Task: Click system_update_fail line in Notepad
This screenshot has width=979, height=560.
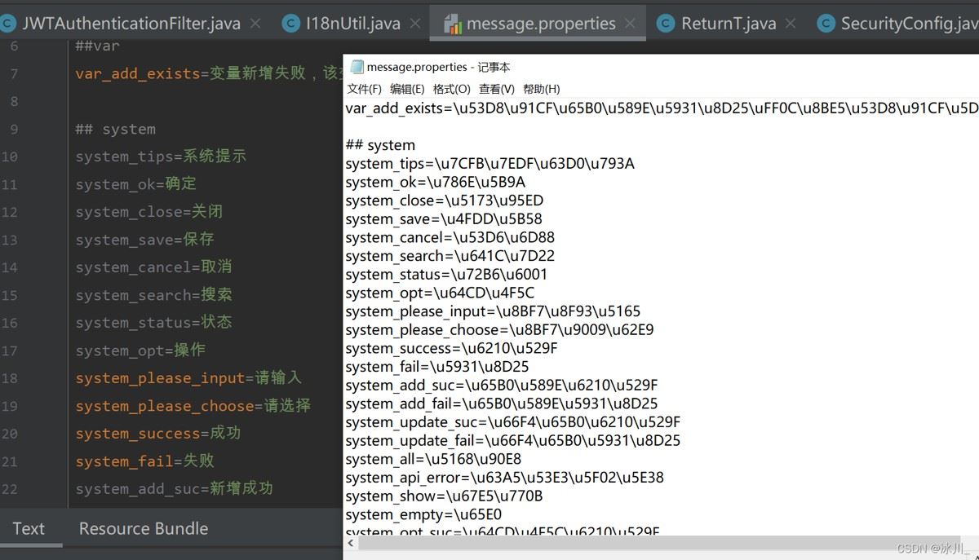Action: [x=512, y=441]
